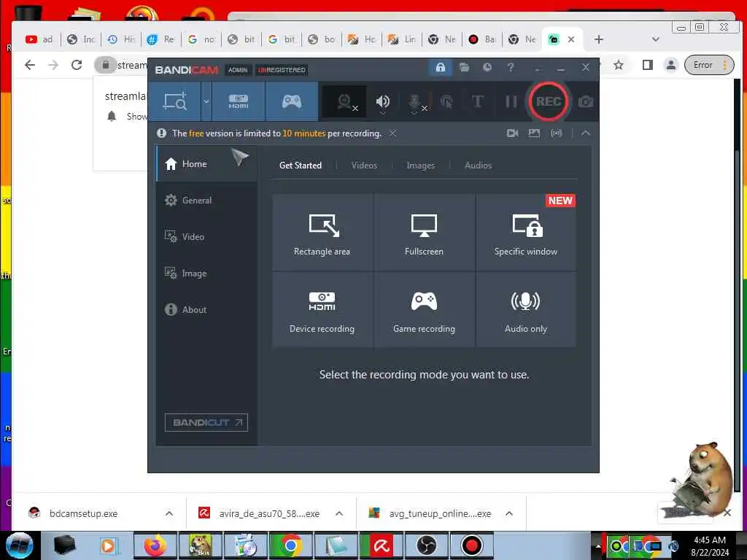Choose Fullscreen recording mode
Screen dimensions: 747x560
click(424, 232)
